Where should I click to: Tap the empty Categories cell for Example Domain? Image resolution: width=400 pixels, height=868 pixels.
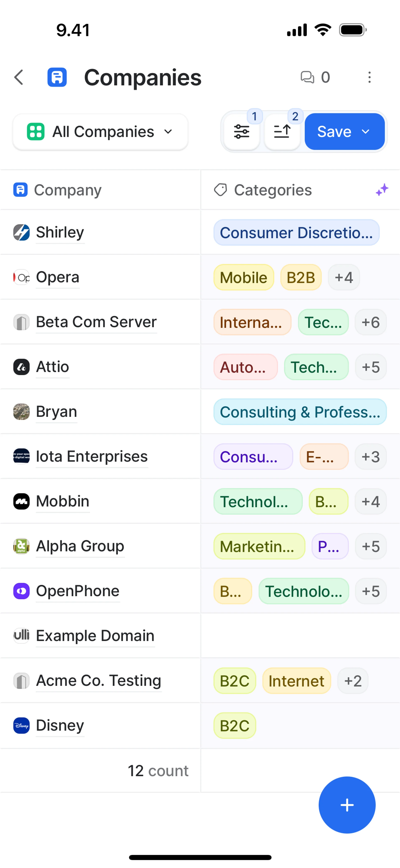300,636
